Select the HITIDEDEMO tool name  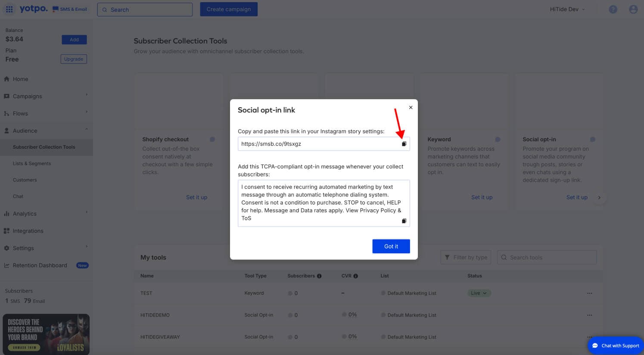(155, 315)
